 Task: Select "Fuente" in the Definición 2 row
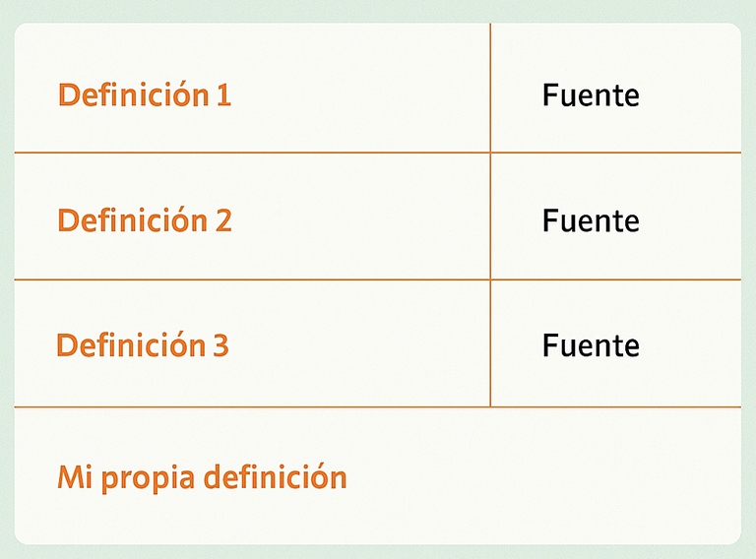591,220
